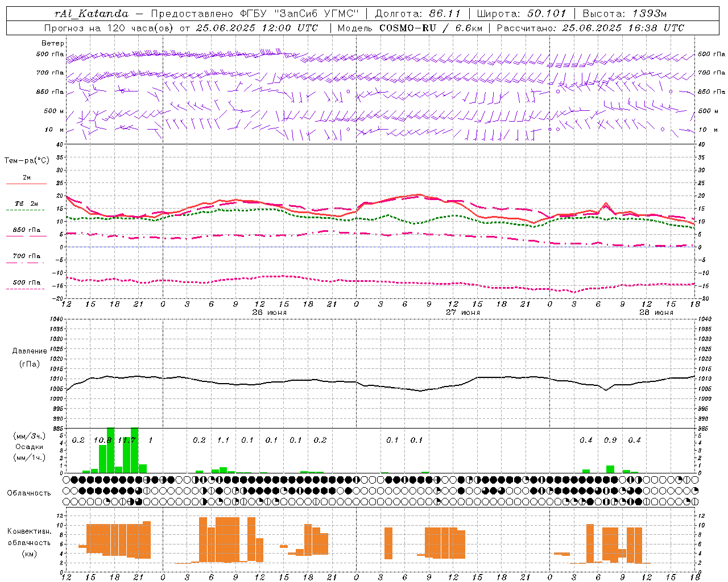Click the (км) unit label
Screen dimensions: 728x582
(x=29, y=554)
